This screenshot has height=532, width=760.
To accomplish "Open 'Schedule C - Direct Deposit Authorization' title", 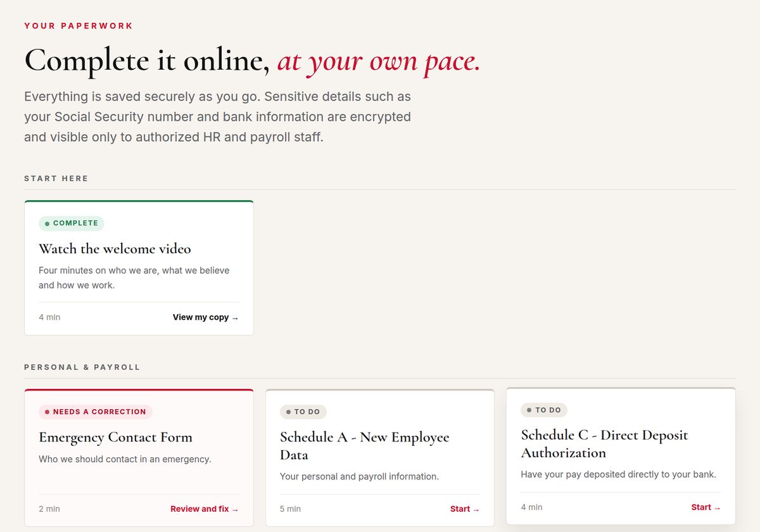I will coord(604,444).
